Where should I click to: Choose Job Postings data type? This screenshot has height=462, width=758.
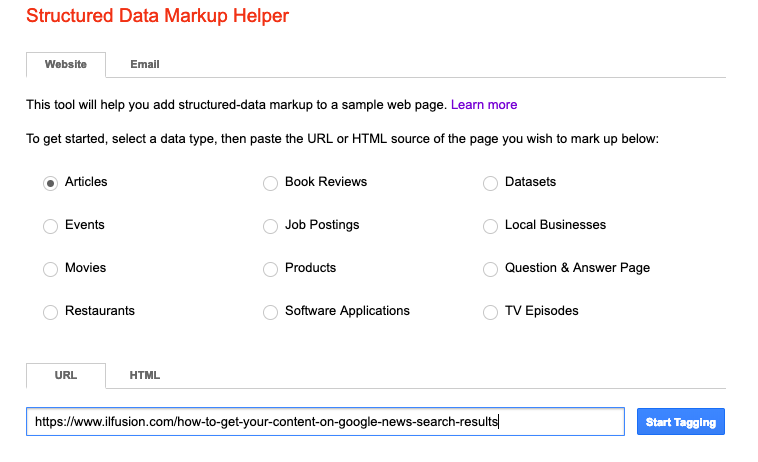coord(270,226)
